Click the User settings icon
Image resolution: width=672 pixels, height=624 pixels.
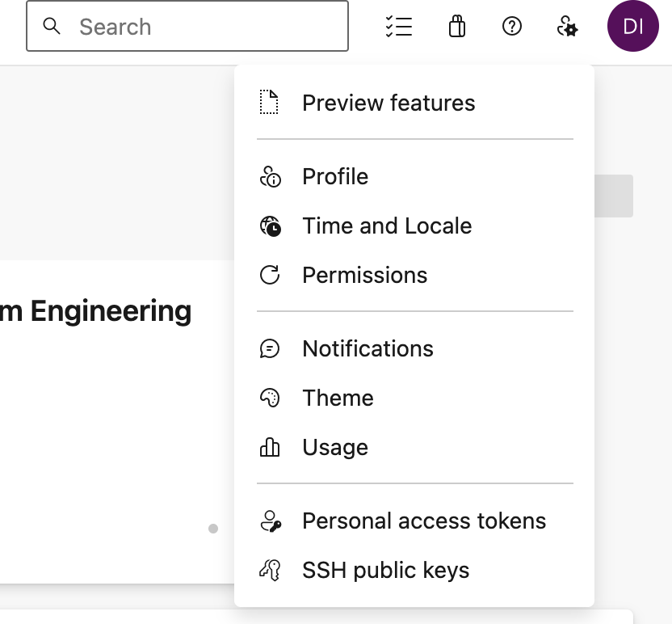point(568,27)
